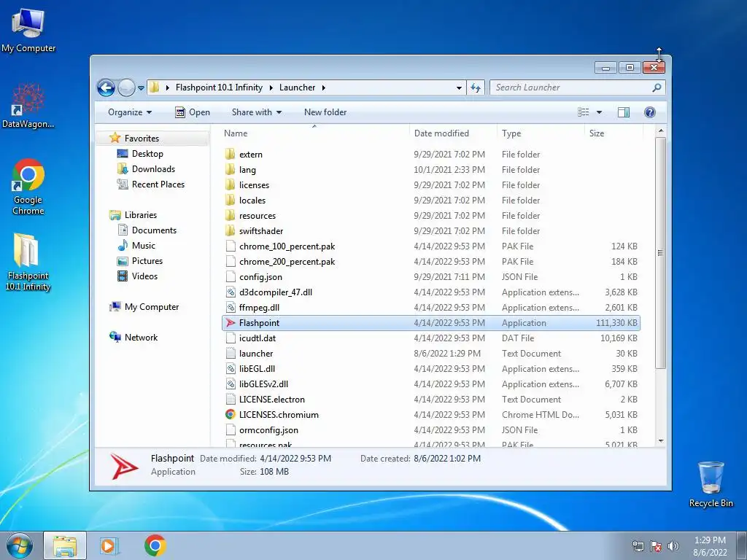
Task: Click Flashpoint 10.1 Infinity breadcrumb
Action: tap(219, 87)
